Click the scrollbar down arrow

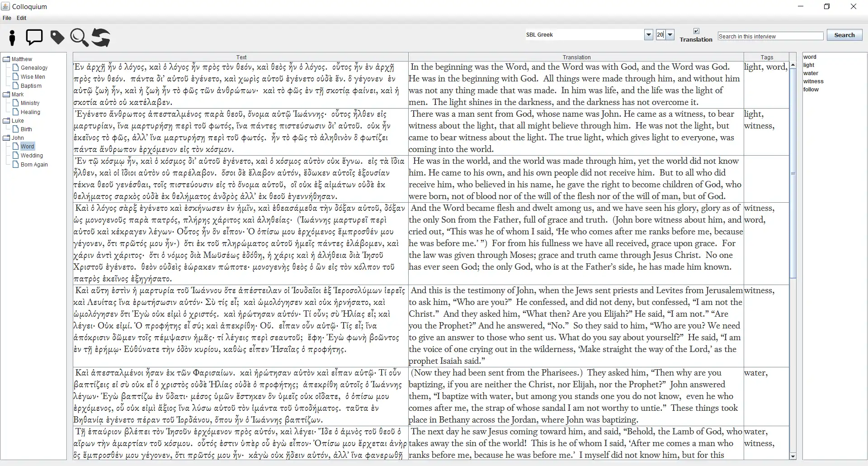pyautogui.click(x=793, y=456)
